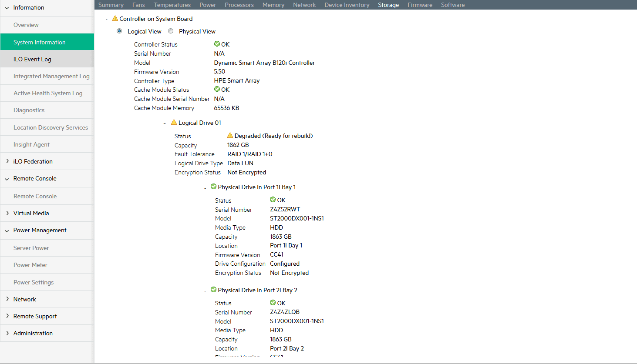The width and height of the screenshot is (637, 364).
Task: Open the Firmware tab
Action: point(420,5)
